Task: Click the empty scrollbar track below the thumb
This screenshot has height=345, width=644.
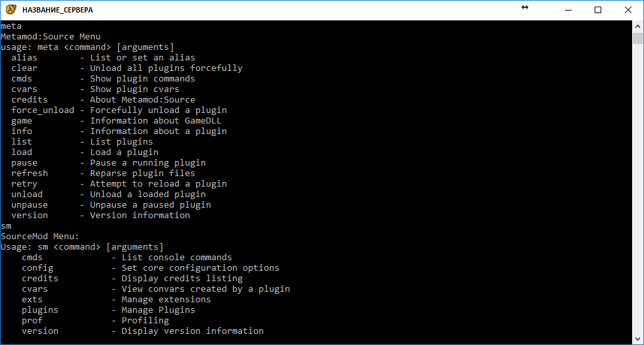Action: 638,197
